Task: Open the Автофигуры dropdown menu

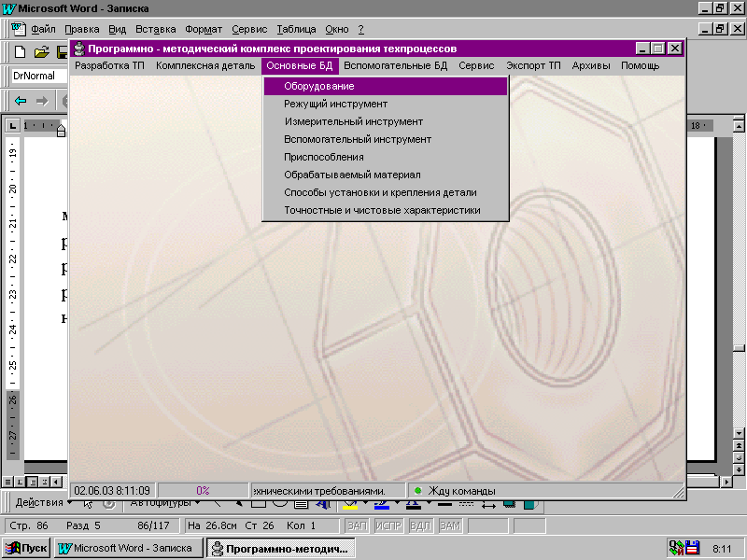Action: (x=165, y=502)
